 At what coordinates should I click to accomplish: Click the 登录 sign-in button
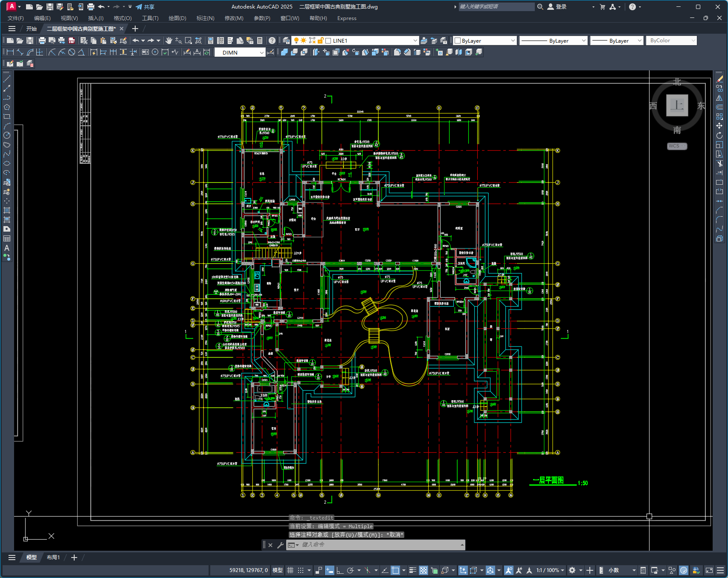[x=557, y=7]
